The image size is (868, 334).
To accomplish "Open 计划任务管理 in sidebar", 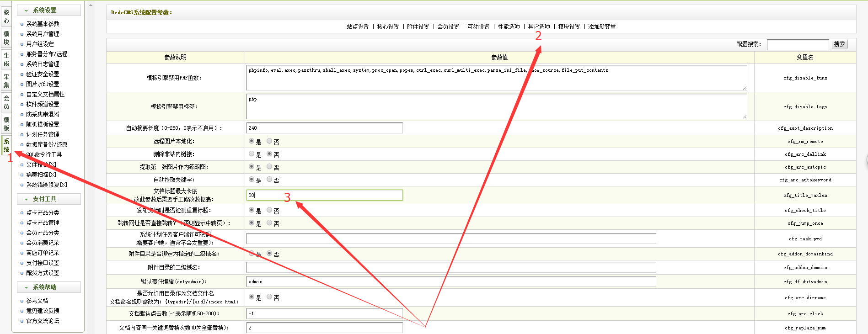I will (x=43, y=134).
